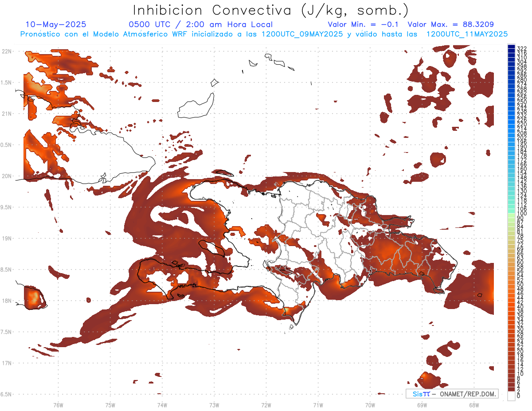The height and width of the screenshot is (411, 532).
Task: Click the "20" colorbar value
Action: click(520, 351)
